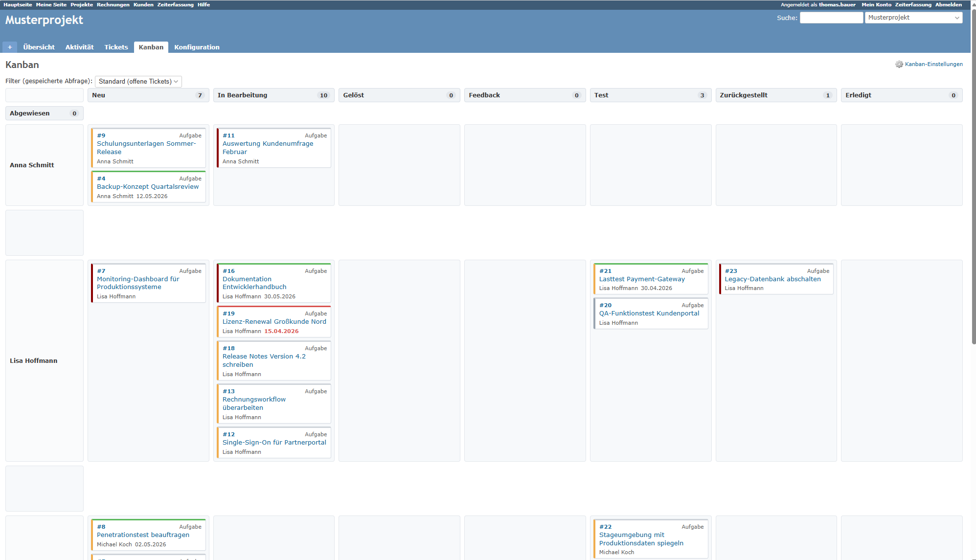Open the Übersicht tab

[x=39, y=47]
